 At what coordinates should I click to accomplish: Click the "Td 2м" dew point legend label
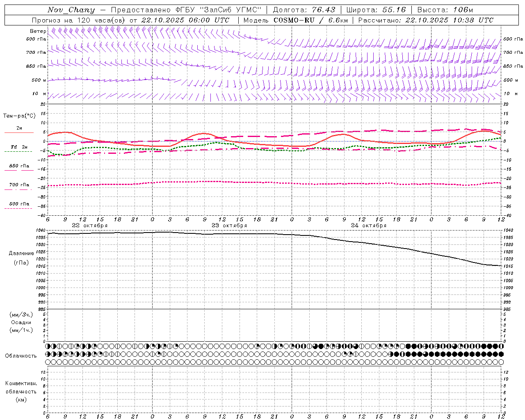coord(19,147)
